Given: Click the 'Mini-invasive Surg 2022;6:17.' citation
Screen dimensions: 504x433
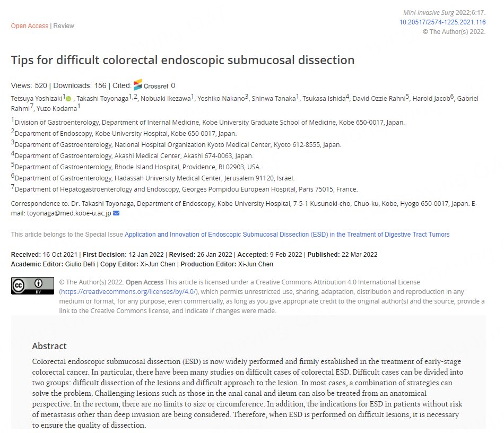Looking at the screenshot, I should tap(444, 13).
